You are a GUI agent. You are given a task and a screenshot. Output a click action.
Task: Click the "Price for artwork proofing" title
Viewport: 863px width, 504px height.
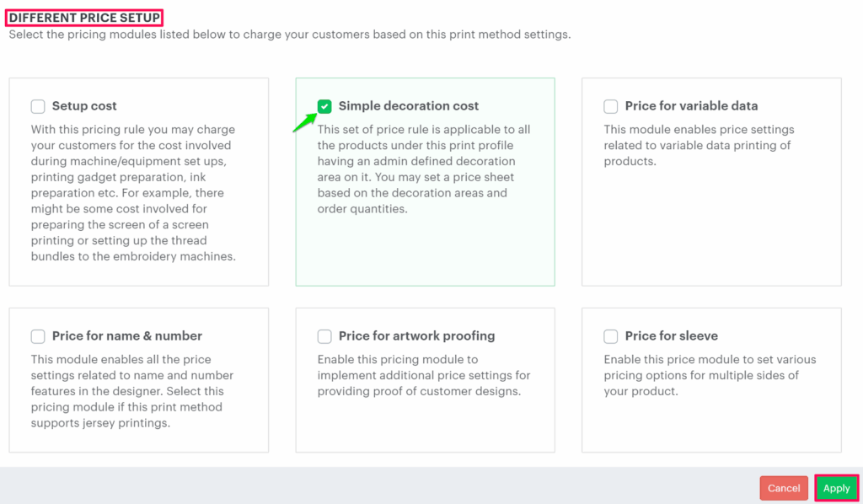click(x=417, y=336)
